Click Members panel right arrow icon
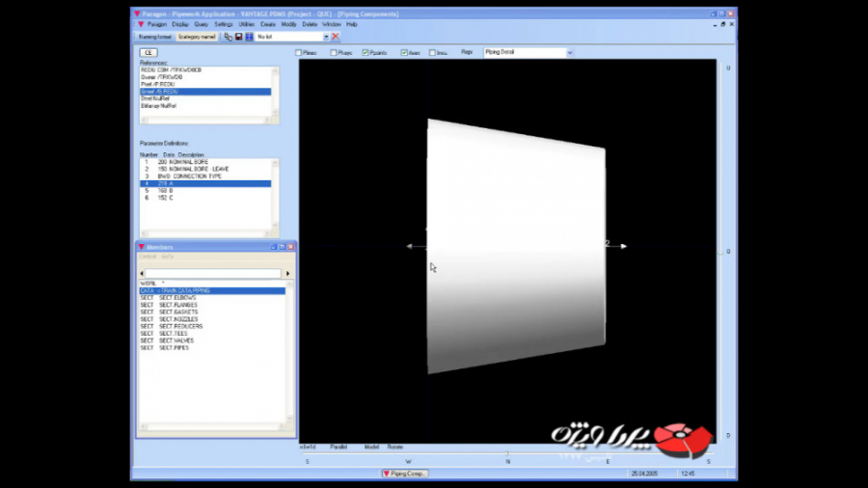The width and height of the screenshot is (868, 488). tap(287, 273)
